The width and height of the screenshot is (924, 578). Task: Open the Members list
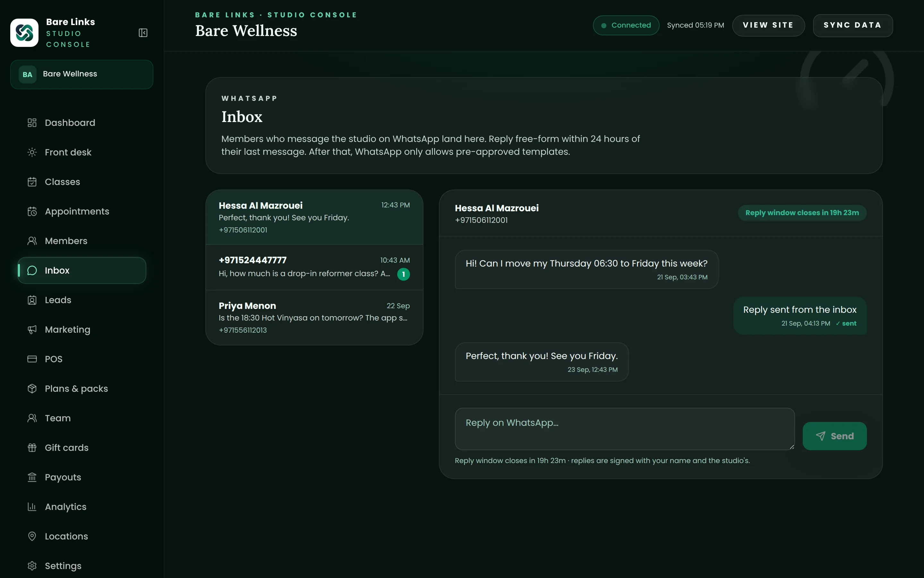(82, 241)
